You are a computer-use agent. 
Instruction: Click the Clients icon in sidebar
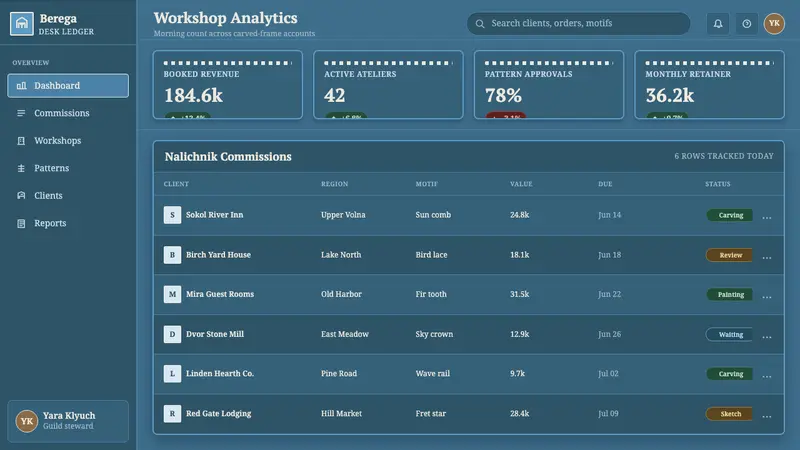point(21,196)
